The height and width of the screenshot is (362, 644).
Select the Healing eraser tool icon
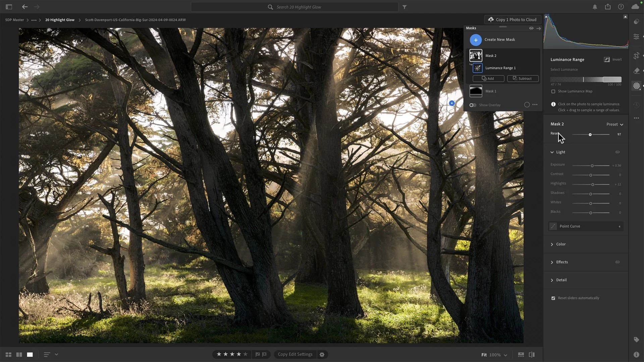coord(636,71)
